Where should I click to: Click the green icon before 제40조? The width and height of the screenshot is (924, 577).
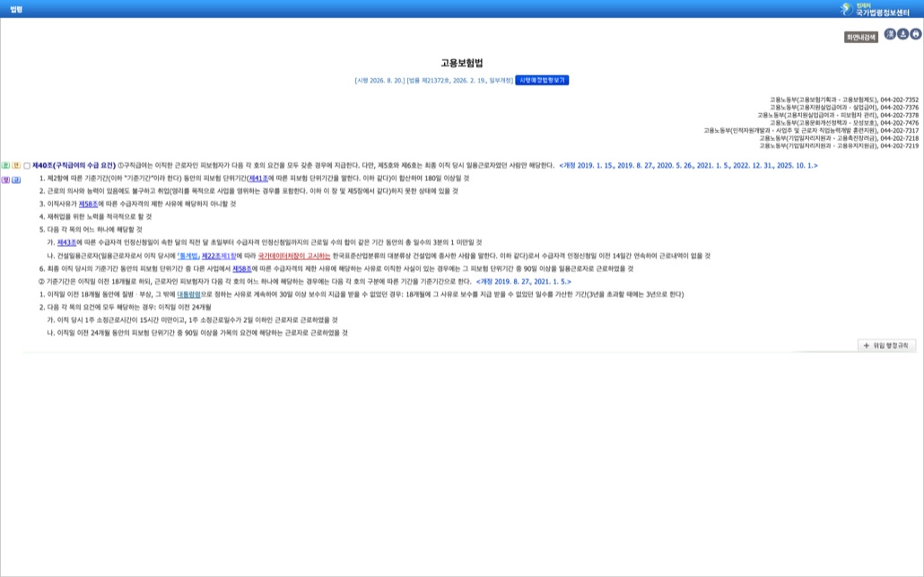coord(6,166)
